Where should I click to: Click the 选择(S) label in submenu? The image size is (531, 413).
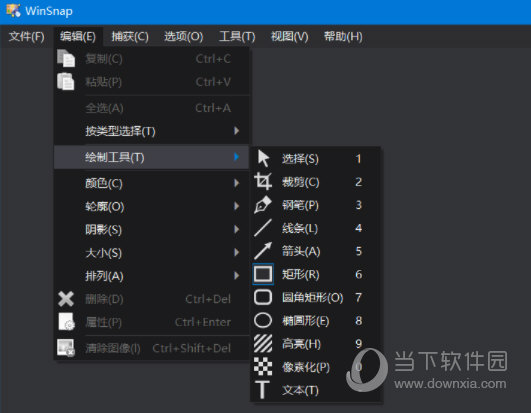point(300,158)
